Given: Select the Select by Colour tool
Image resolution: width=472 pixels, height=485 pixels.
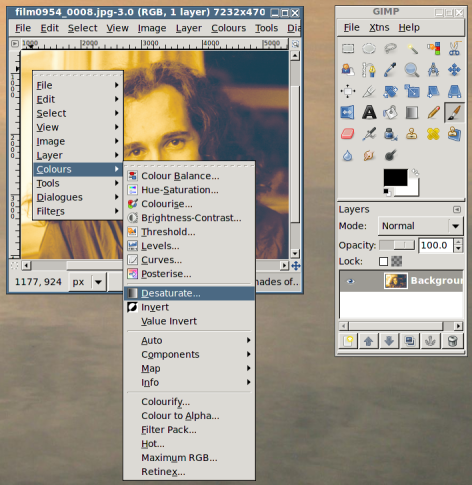Looking at the screenshot, I should point(433,49).
